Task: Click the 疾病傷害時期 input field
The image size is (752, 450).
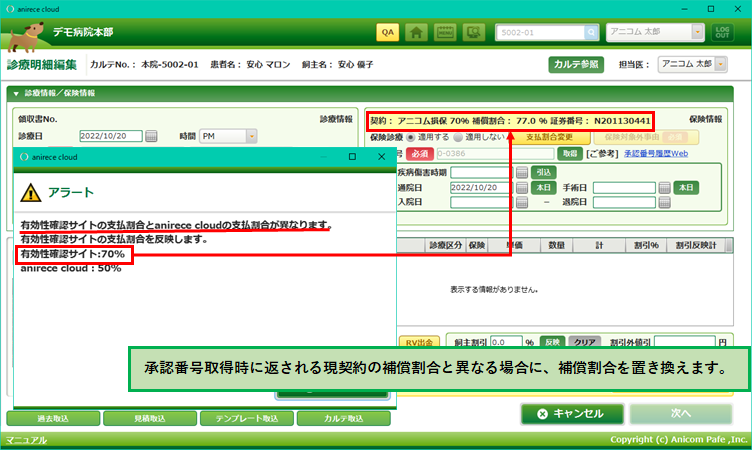Action: (x=482, y=172)
